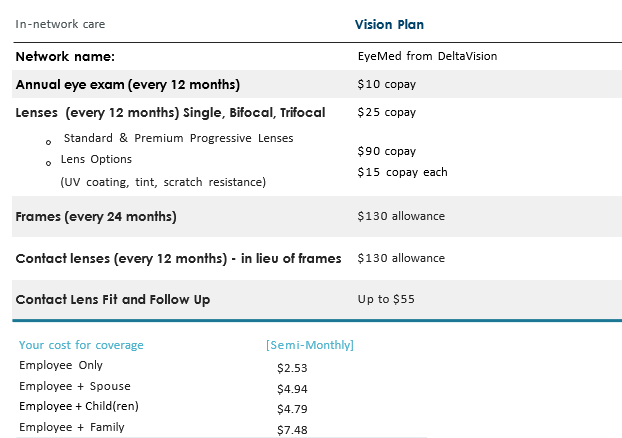Click the $90 copay value
This screenshot has height=438, width=622.
386,151
